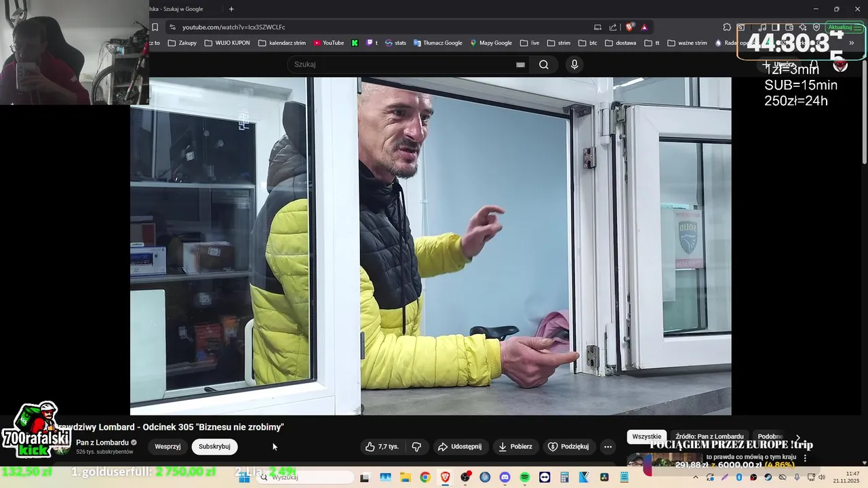Click the Udostępnij share button

pyautogui.click(x=460, y=447)
